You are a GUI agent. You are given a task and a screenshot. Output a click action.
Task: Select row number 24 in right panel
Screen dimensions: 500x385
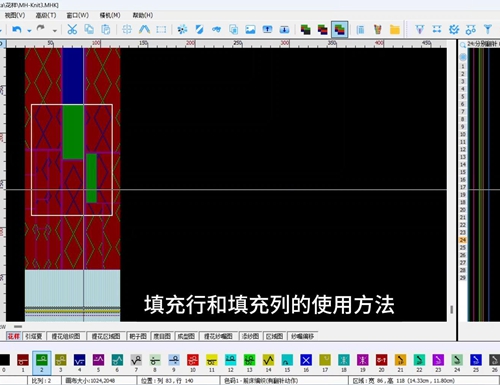pyautogui.click(x=463, y=240)
